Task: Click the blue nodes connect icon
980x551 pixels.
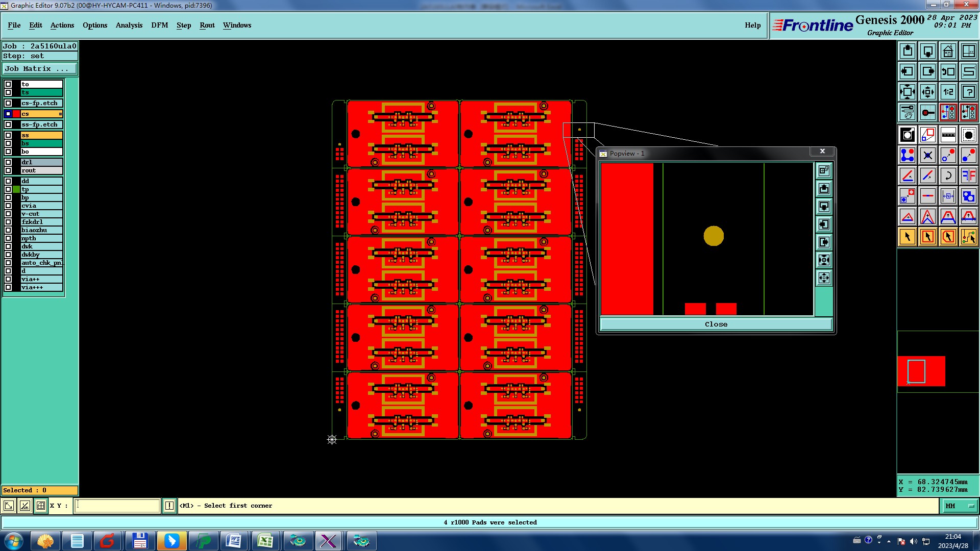Action: coord(908,155)
